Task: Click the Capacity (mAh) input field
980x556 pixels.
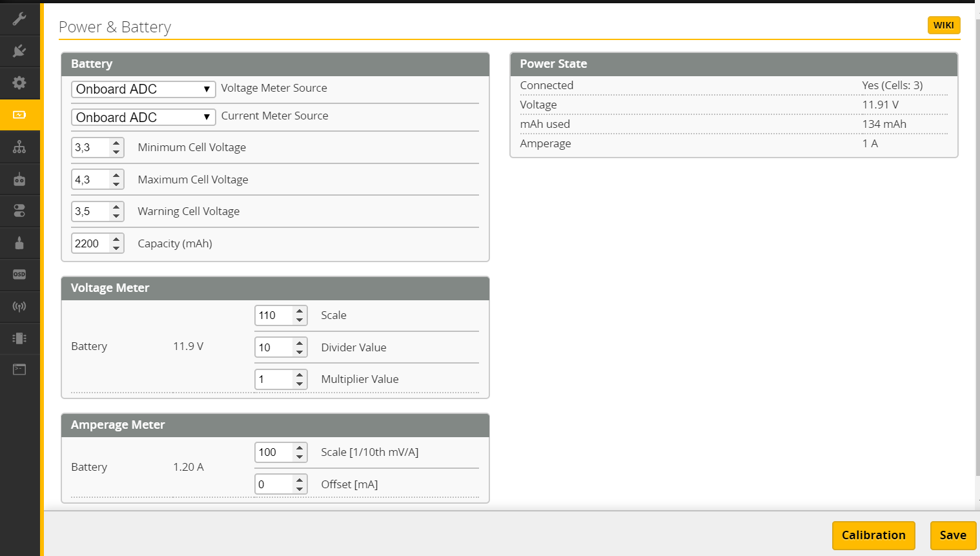Action: (x=90, y=243)
